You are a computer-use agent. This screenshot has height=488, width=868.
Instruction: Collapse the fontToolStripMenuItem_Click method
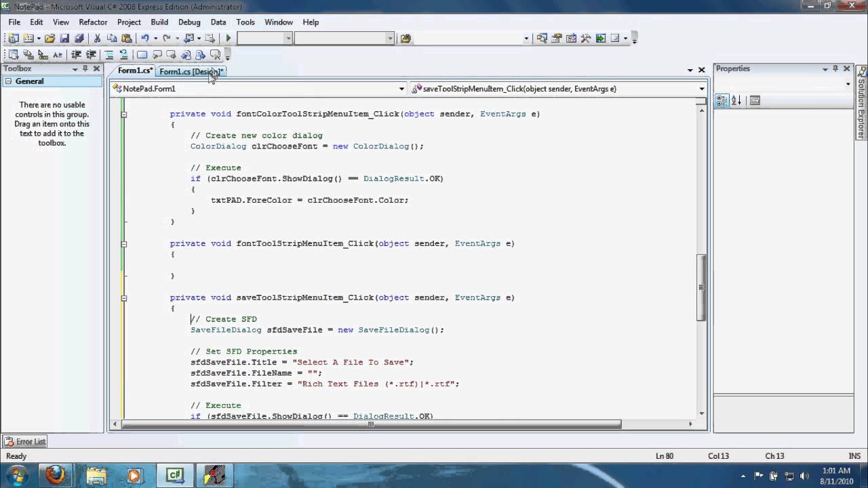click(x=123, y=243)
